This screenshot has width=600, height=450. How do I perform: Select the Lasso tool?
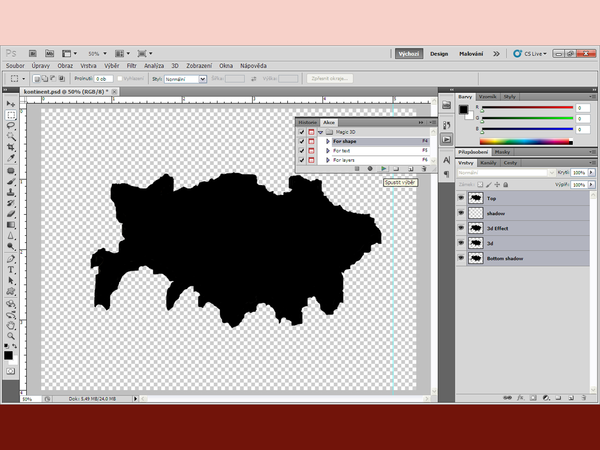pyautogui.click(x=11, y=127)
